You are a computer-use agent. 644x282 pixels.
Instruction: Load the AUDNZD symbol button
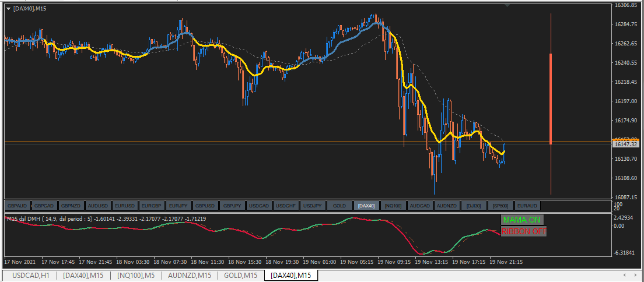pyautogui.click(x=447, y=206)
